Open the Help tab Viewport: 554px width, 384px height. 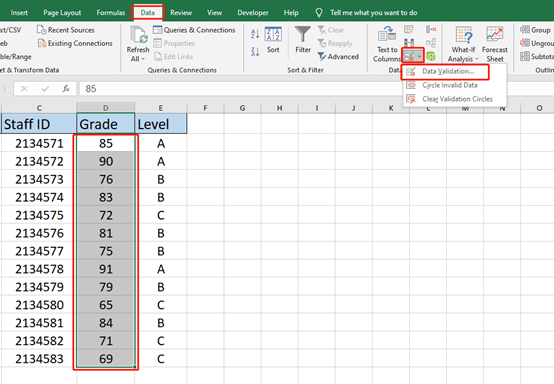coord(291,13)
